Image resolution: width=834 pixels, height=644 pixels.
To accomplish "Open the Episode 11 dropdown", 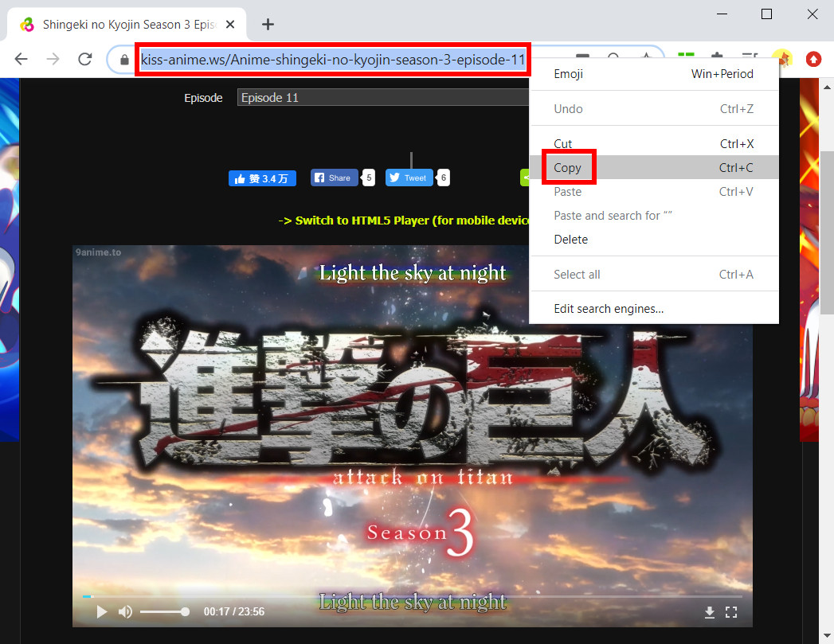I will pyautogui.click(x=383, y=98).
